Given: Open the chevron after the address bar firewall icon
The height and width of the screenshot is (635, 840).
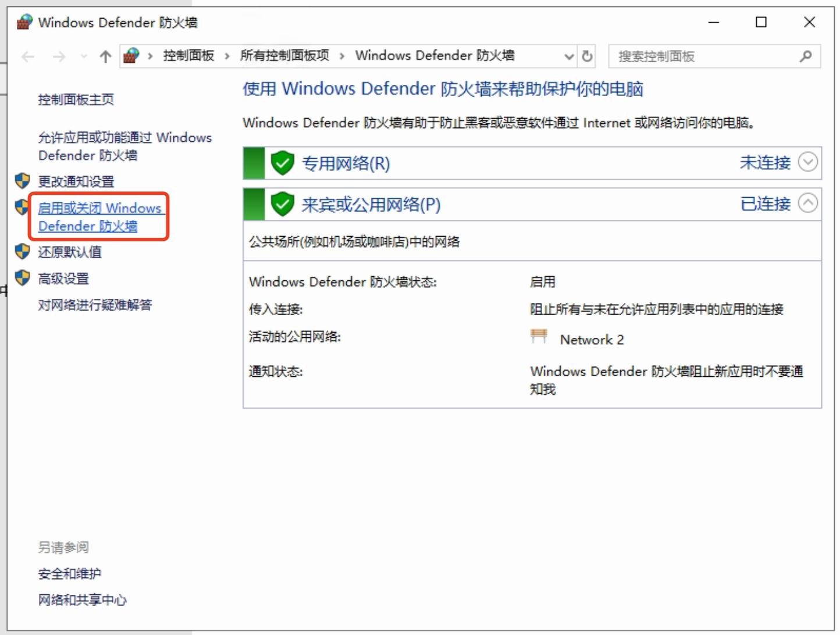Looking at the screenshot, I should point(150,56).
